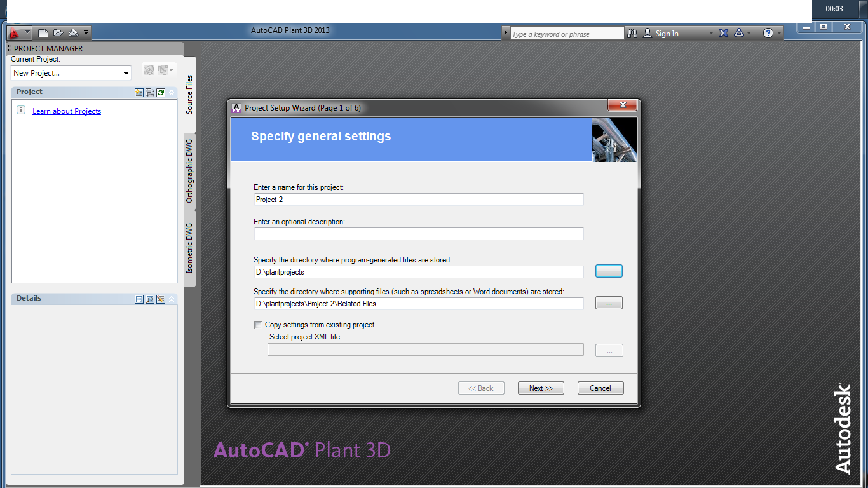Viewport: 868px width, 488px height.
Task: Click the binoculars search icon
Action: pos(632,33)
